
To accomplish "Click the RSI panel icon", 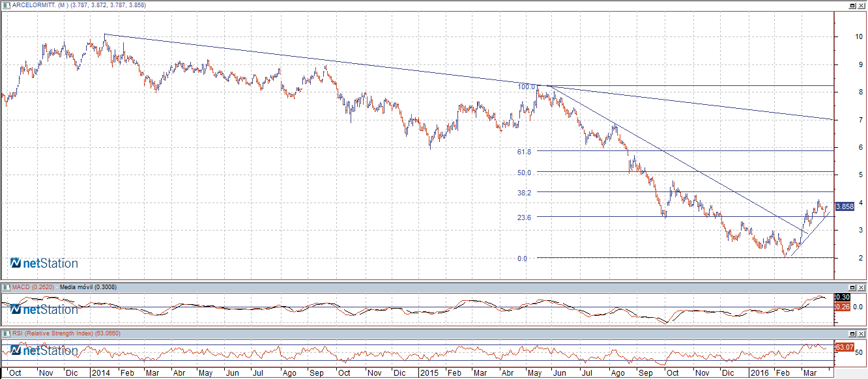I will 6,333.
